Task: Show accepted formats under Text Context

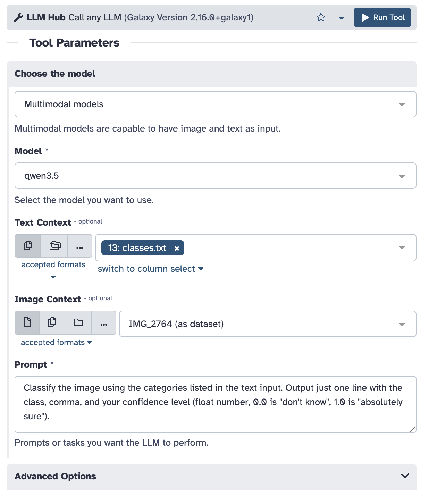Action: pyautogui.click(x=53, y=265)
